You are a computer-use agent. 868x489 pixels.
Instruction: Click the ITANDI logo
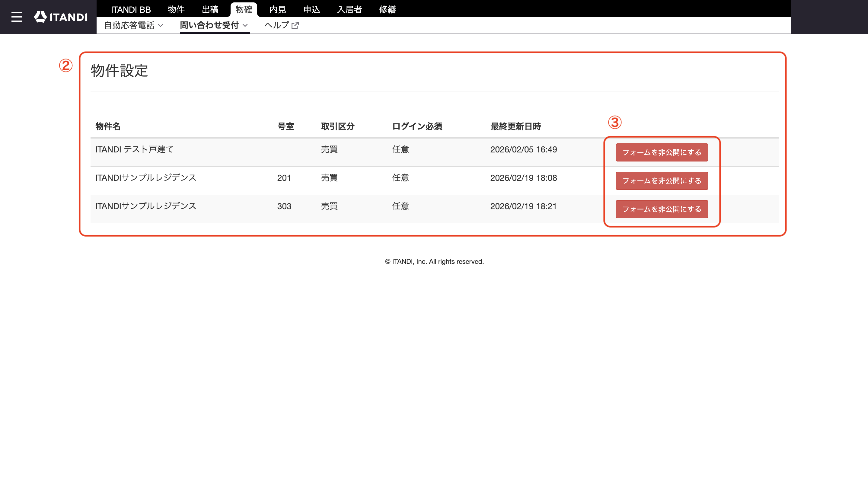[61, 17]
